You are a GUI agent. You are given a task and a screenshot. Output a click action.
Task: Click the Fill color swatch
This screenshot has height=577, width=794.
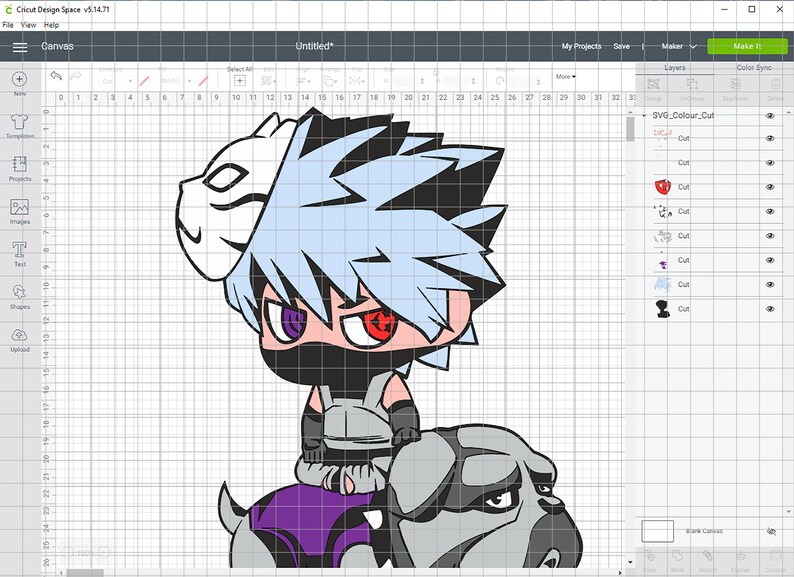tap(204, 81)
